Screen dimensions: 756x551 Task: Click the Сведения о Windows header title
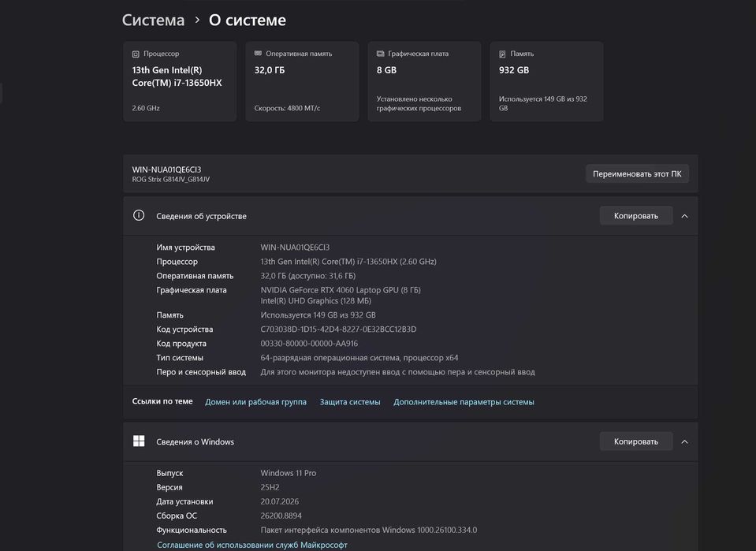pyautogui.click(x=195, y=441)
